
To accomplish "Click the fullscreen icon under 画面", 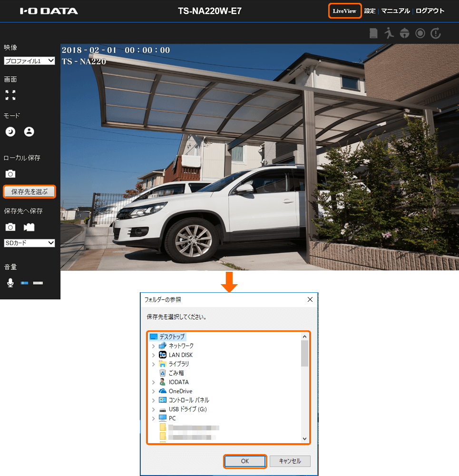I will [10, 95].
